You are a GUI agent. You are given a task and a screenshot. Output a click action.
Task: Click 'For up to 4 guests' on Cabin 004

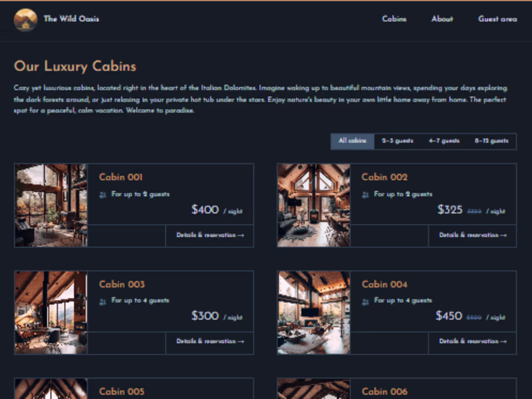[x=403, y=300]
